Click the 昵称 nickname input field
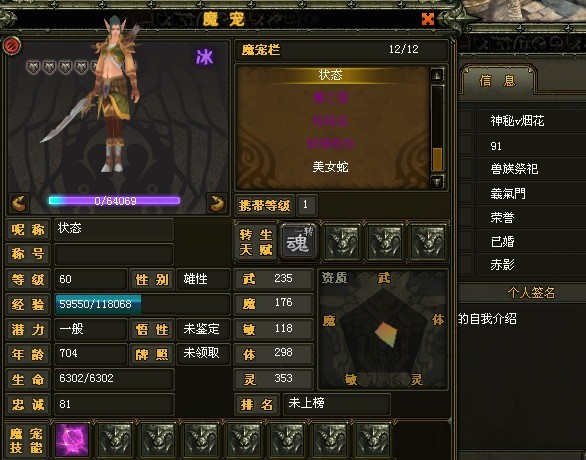This screenshot has height=460, width=586. point(114,229)
